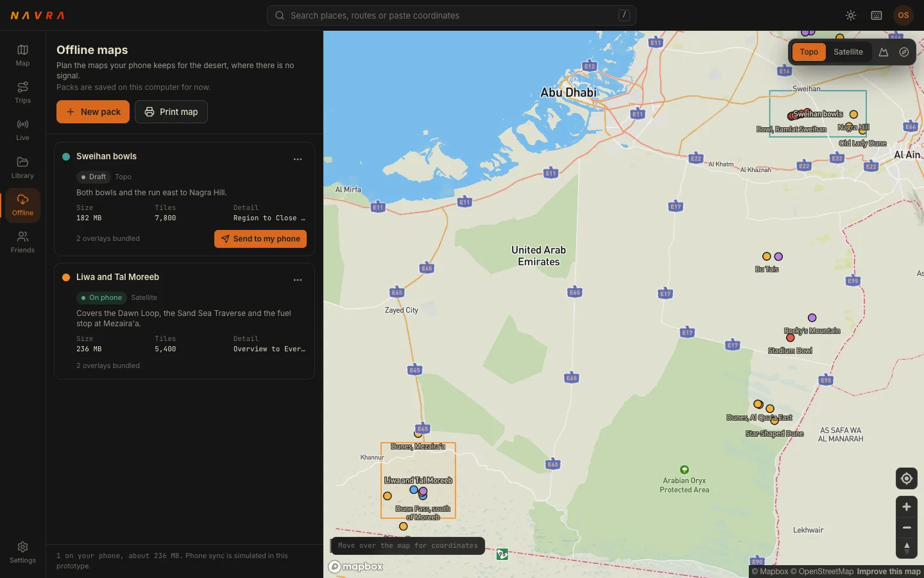The height and width of the screenshot is (578, 924).
Task: Open the more-options menu for Sweihan bowls
Action: tap(298, 159)
